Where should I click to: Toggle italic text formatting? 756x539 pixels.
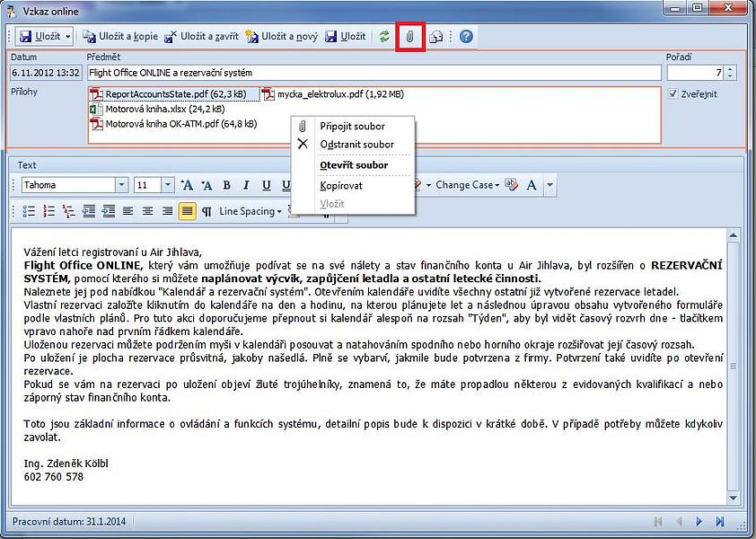pyautogui.click(x=246, y=185)
